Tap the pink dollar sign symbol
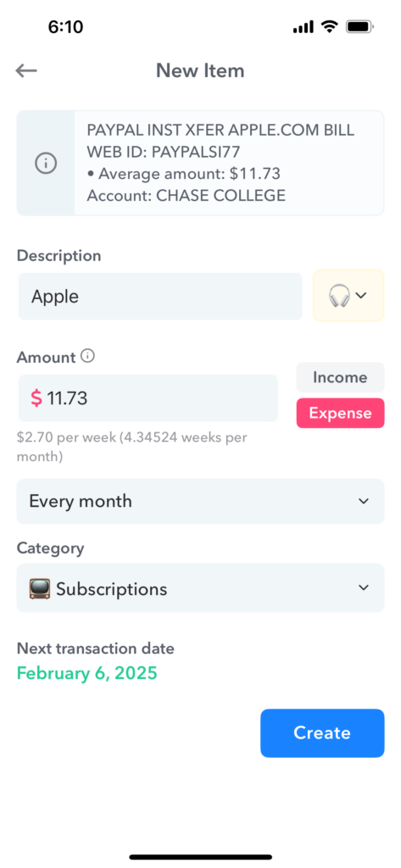 36,398
